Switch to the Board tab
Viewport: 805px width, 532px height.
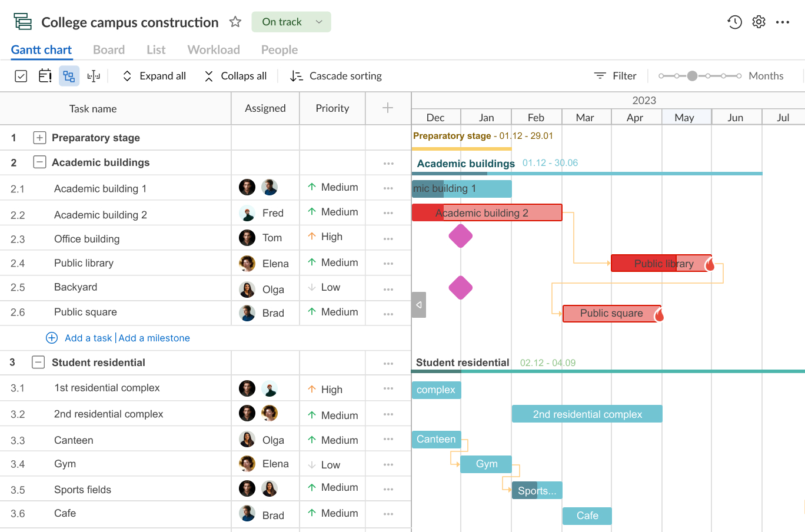(x=109, y=50)
